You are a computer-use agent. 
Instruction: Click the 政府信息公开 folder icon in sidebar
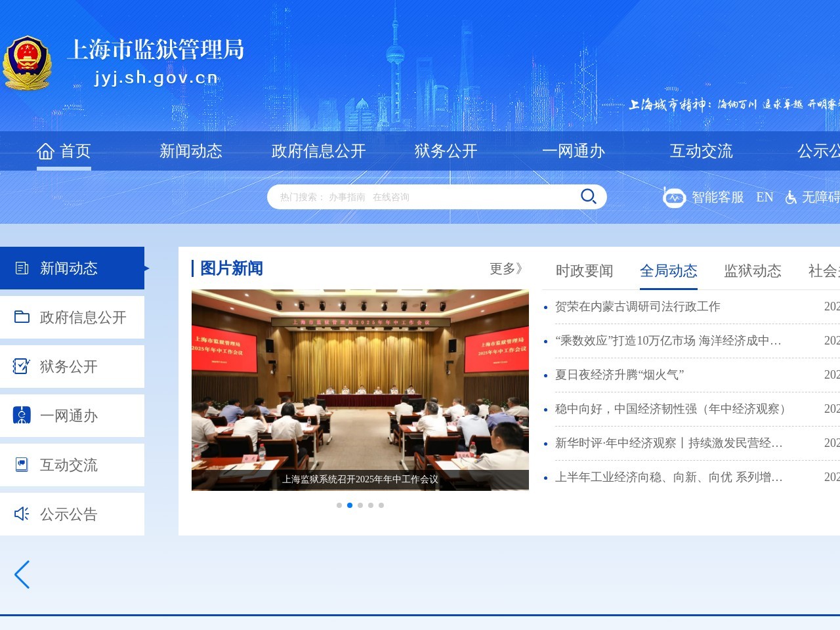[22, 317]
